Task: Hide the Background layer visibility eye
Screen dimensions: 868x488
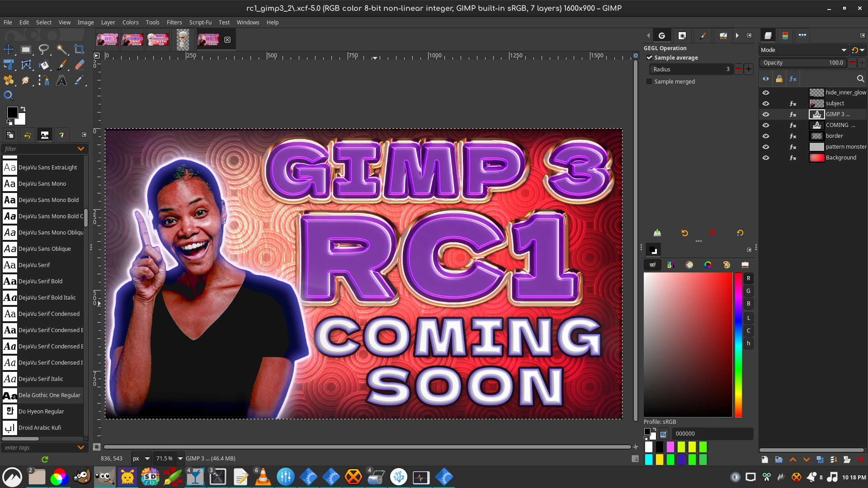Action: click(x=766, y=158)
